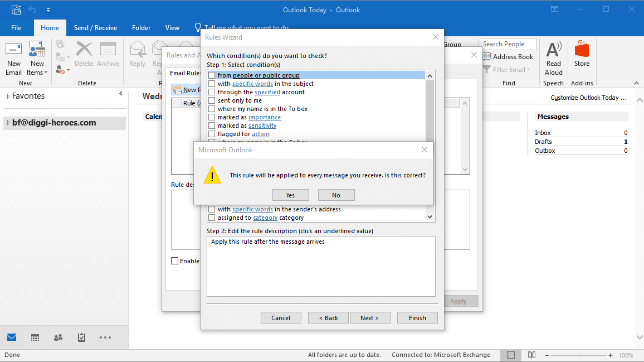
Task: Click Yes on the rule warning dialog
Action: click(x=290, y=195)
